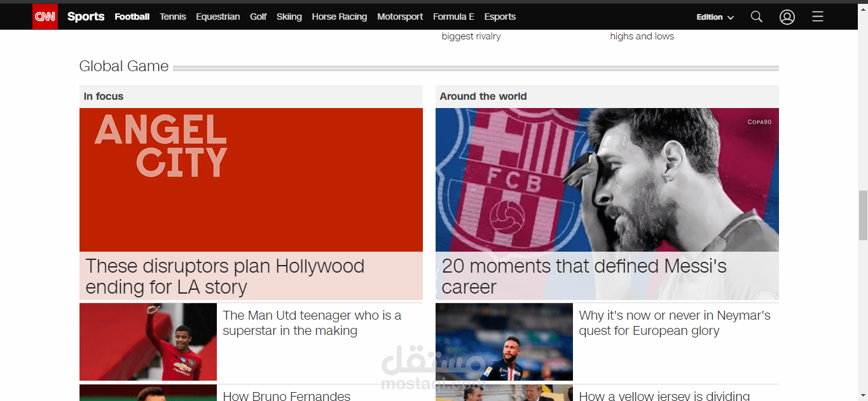
Task: Open the Messi FCB feature image
Action: (x=607, y=180)
